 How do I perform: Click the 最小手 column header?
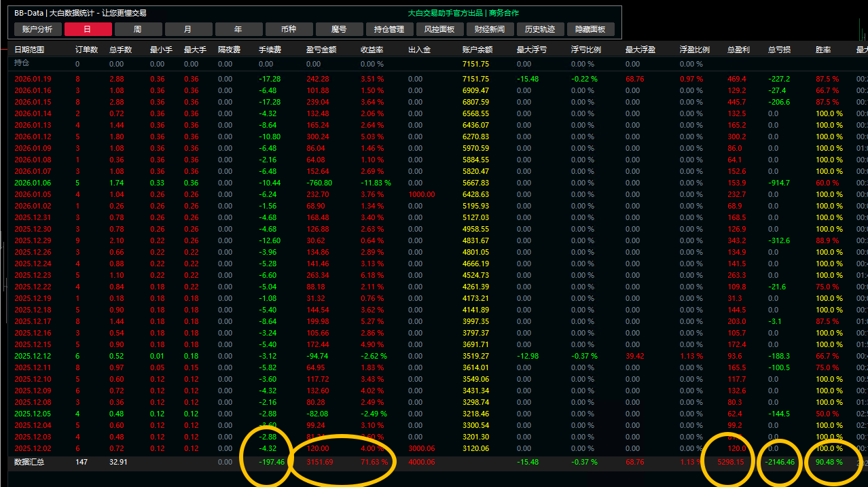coord(161,50)
